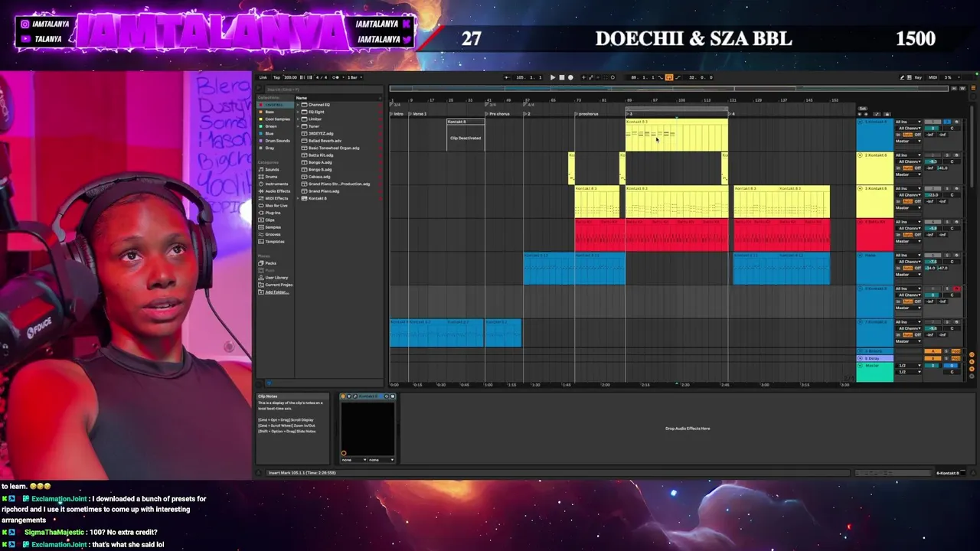The height and width of the screenshot is (551, 980).
Task: Select the B Delay return track
Action: tap(874, 358)
